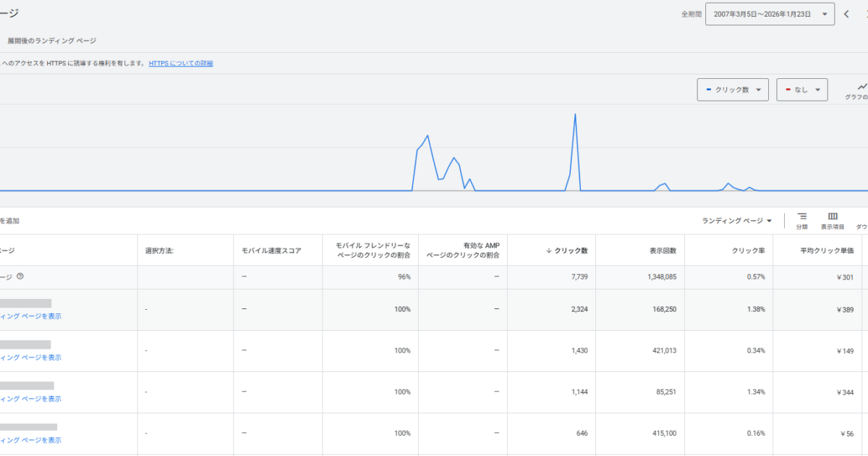Screen dimensions: 868x456
Task: Switch to 展開後のランディング ページ tab
Action: pyautogui.click(x=51, y=41)
